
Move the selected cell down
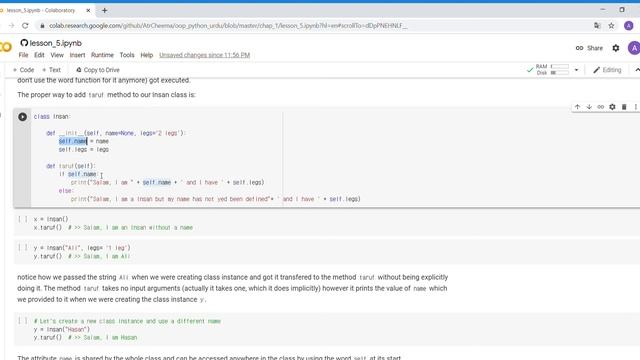(x=589, y=107)
